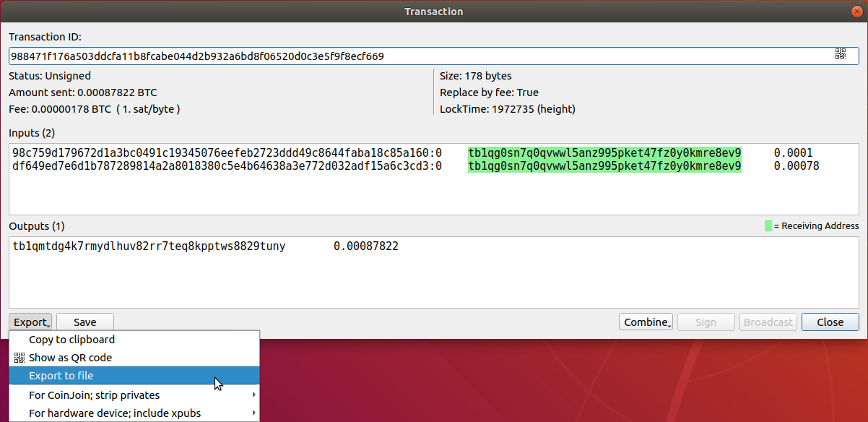Open the Export dropdown button
Viewport: 868px width, 422px height.
(31, 322)
